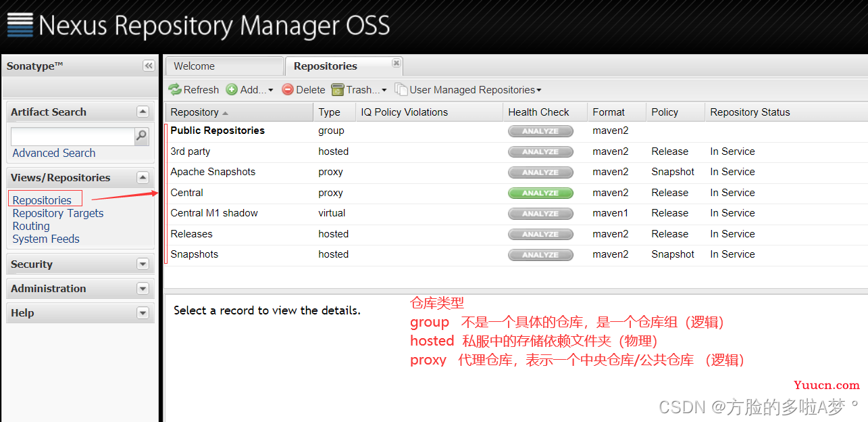Open Repositories link in sidebar
Image resolution: width=868 pixels, height=422 pixels.
[x=42, y=200]
